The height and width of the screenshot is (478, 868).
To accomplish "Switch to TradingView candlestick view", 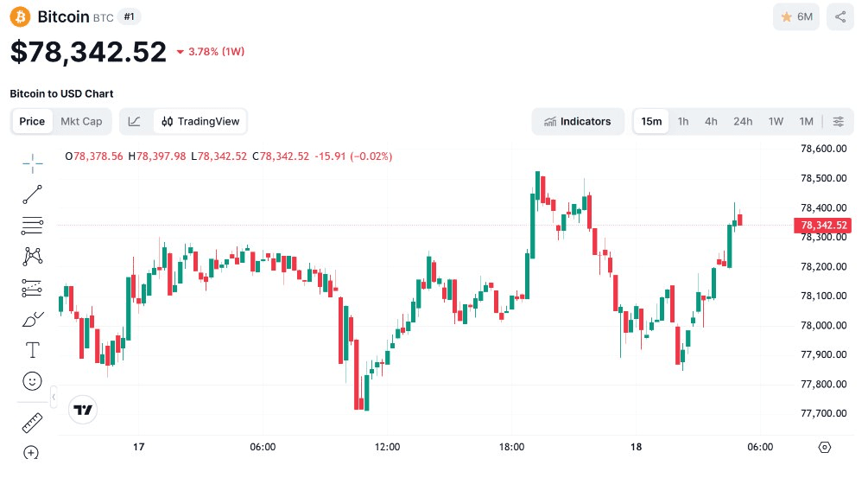I will (x=200, y=121).
